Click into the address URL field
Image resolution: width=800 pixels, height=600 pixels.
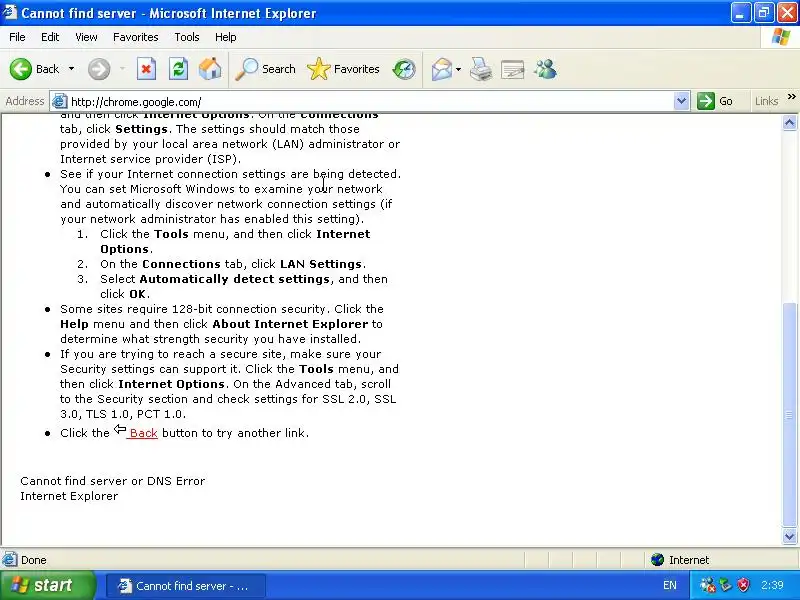coord(370,101)
